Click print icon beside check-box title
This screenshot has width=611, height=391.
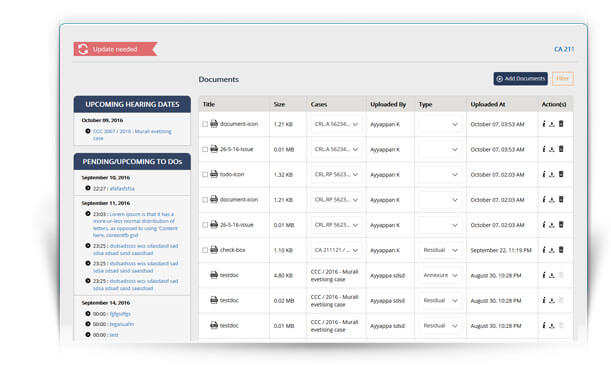(x=214, y=249)
